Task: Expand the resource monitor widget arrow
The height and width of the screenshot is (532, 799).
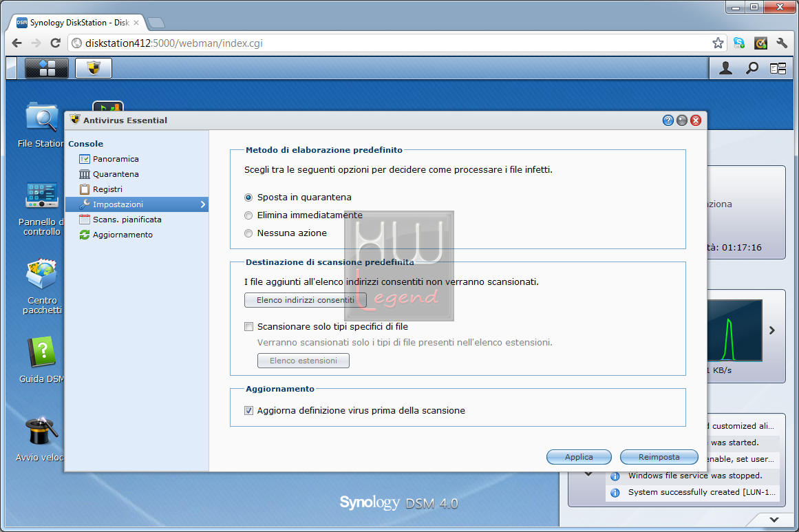Action: coord(772,330)
